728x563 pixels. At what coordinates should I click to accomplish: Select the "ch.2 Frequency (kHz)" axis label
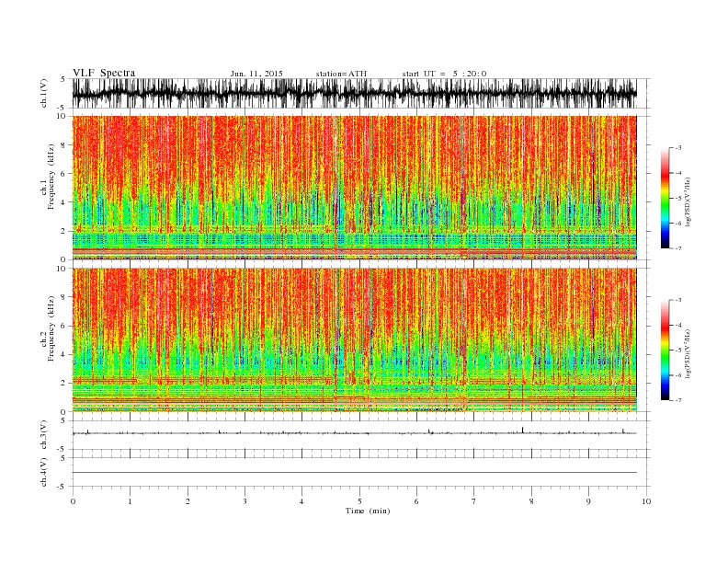pyautogui.click(x=48, y=328)
